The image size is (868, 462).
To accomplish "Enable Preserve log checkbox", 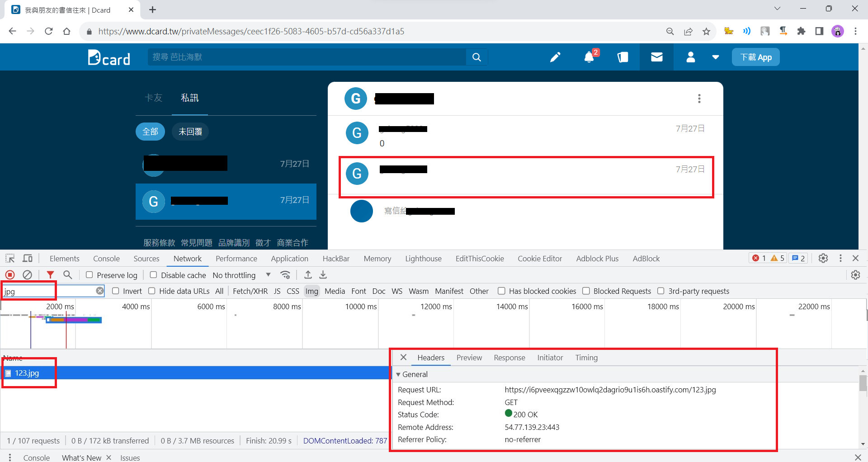I will coord(90,275).
